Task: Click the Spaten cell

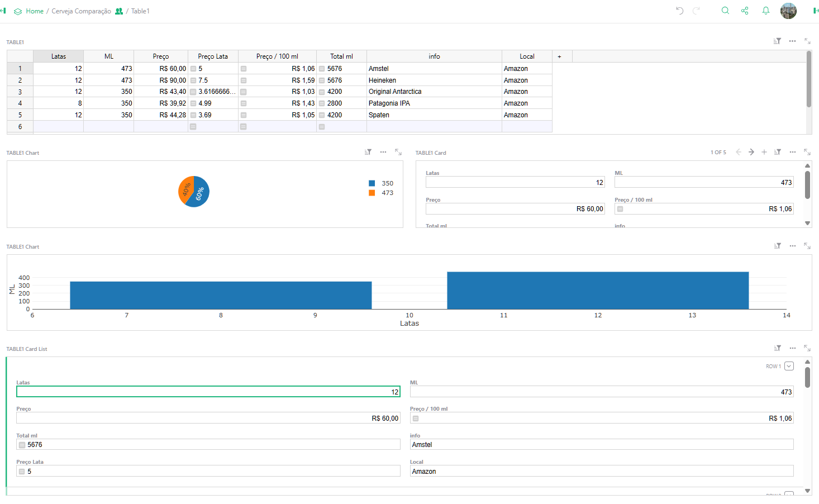Action: click(x=434, y=115)
